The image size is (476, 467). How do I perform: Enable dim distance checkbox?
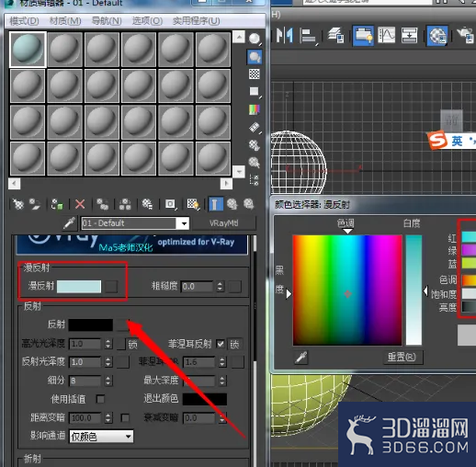(125, 417)
